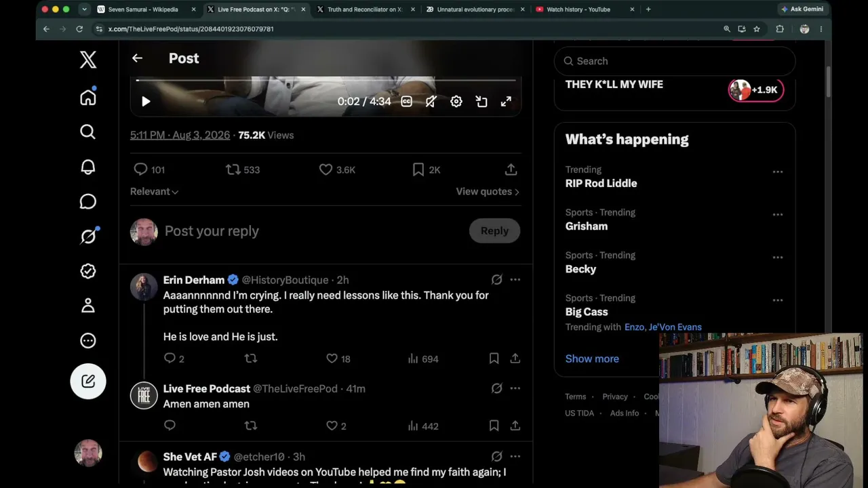Reload the page in Chrome
868x488 pixels.
79,29
